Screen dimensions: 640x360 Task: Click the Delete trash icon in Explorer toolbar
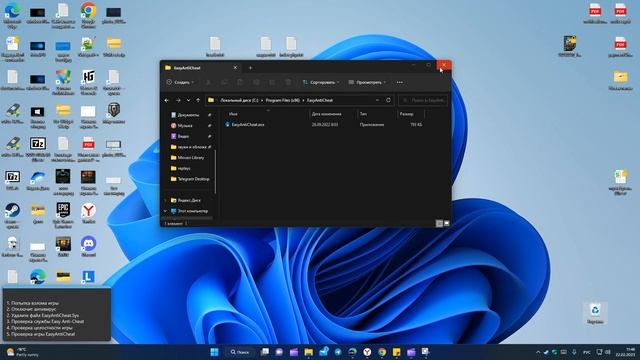[288, 82]
